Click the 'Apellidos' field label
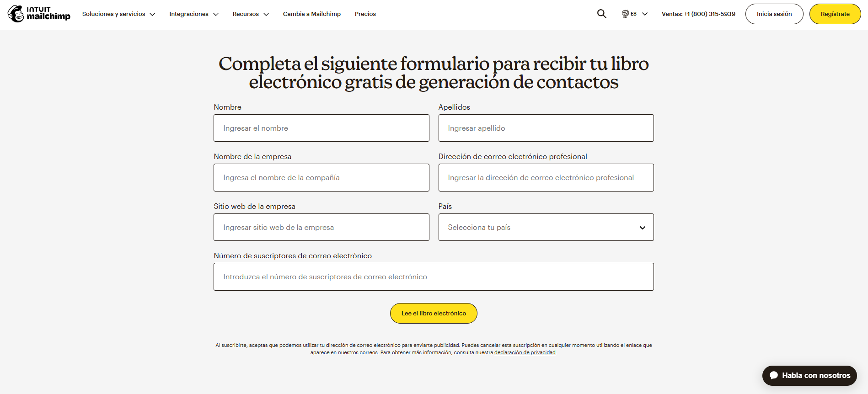The image size is (868, 394). click(x=454, y=107)
